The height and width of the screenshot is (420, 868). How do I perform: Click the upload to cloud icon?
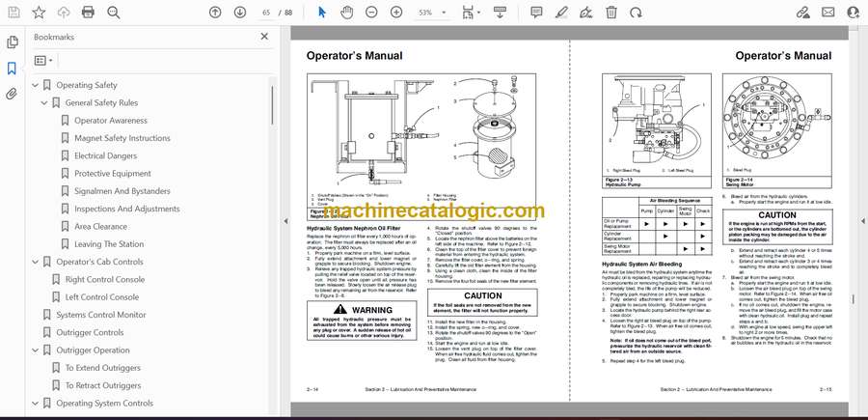(x=64, y=13)
